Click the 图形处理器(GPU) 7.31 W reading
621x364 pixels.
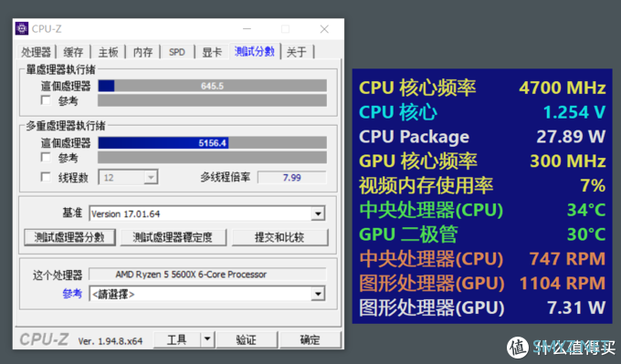pos(482,307)
